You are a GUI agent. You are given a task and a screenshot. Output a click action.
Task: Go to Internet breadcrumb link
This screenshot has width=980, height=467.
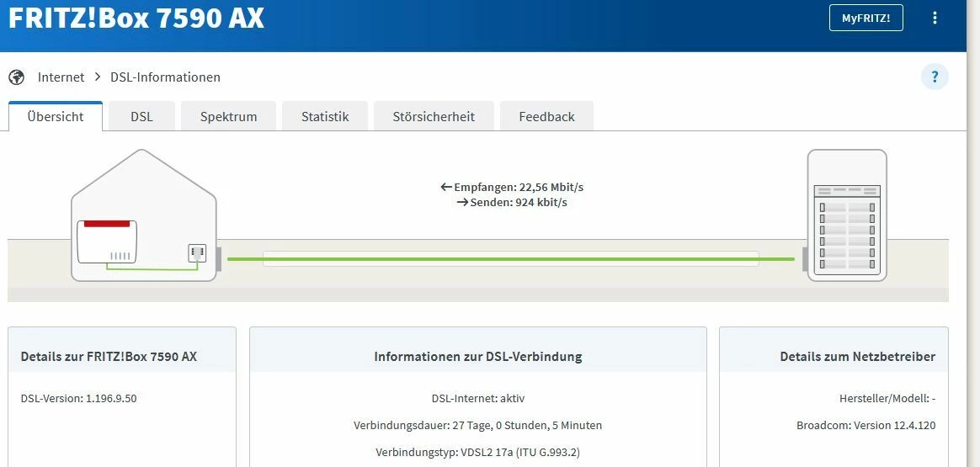tap(61, 77)
